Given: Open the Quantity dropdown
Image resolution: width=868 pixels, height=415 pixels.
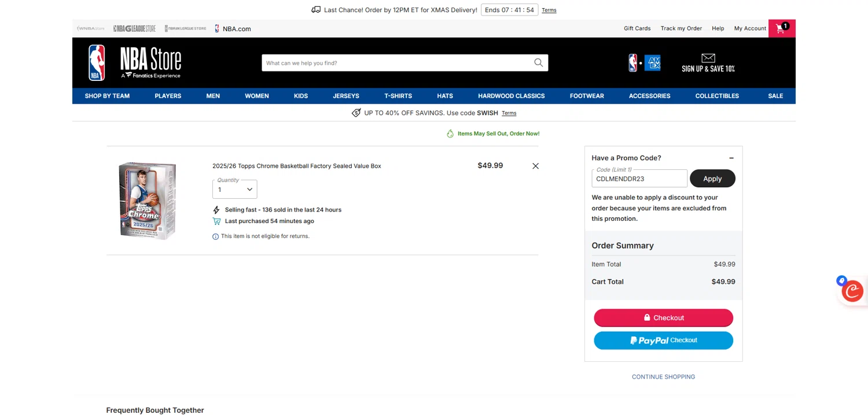Looking at the screenshot, I should pyautogui.click(x=235, y=189).
